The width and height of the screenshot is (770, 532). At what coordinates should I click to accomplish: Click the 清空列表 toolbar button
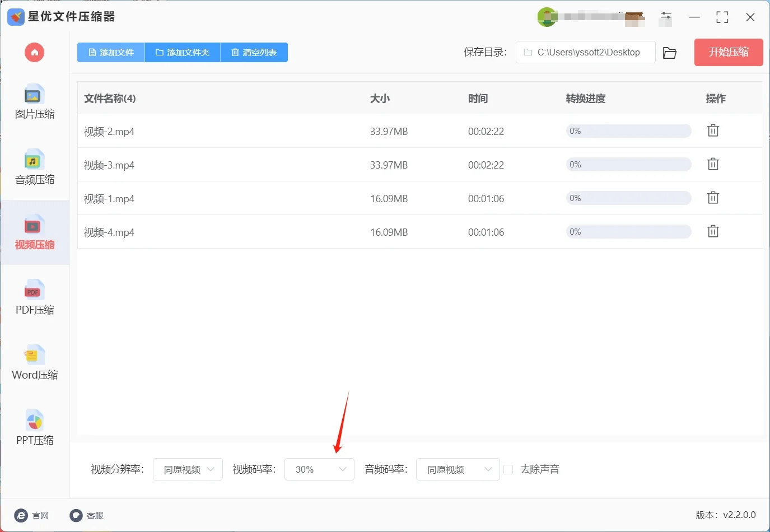[x=254, y=52]
